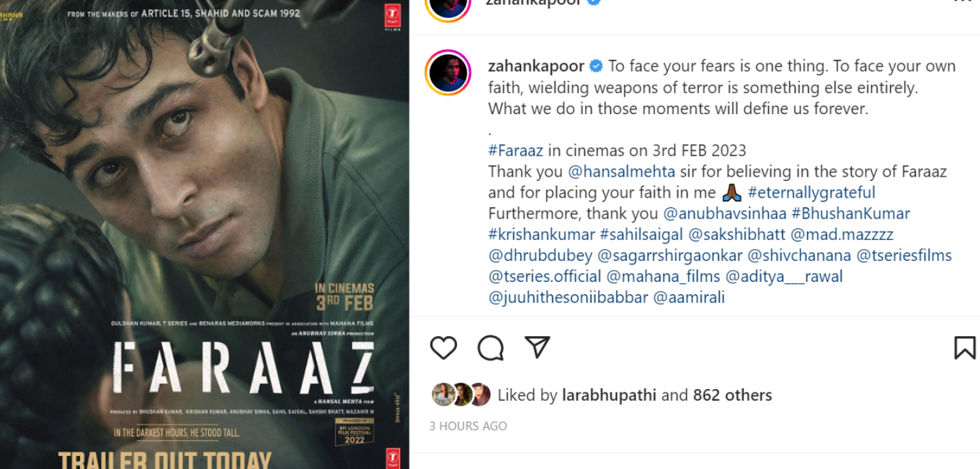Click the Faraaz movie poster image
This screenshot has height=469, width=980.
[x=204, y=234]
